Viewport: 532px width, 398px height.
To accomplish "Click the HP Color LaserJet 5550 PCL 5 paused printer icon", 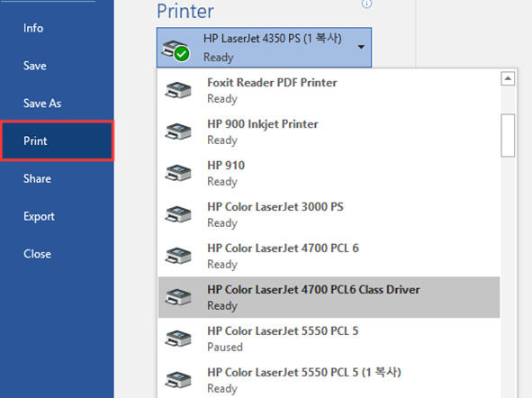I will pos(178,339).
